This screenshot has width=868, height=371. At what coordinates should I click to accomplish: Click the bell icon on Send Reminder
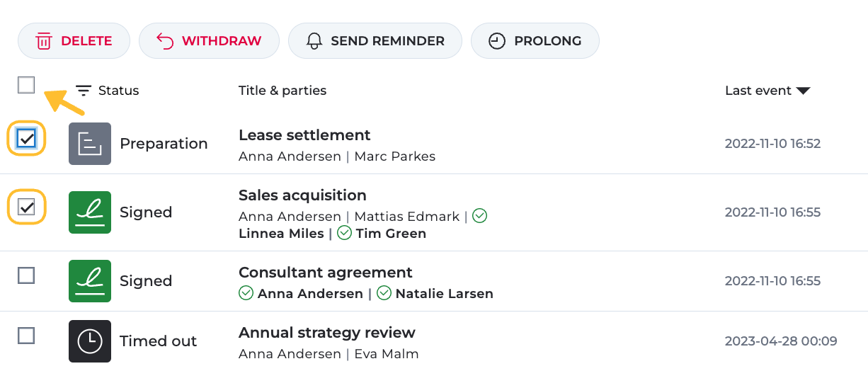[314, 41]
